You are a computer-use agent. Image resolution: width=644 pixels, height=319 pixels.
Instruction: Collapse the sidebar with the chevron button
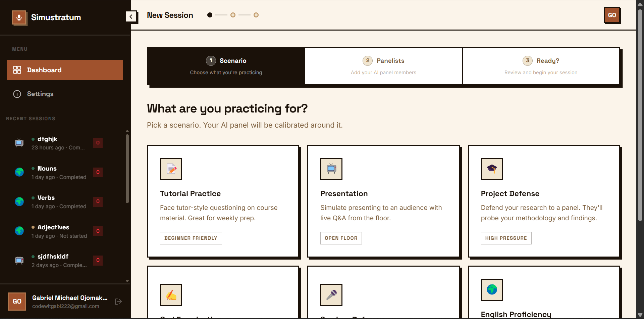click(131, 16)
